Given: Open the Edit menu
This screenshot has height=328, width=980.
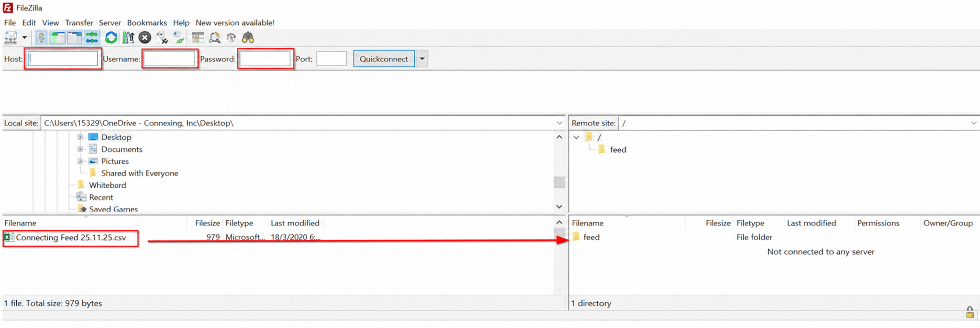Looking at the screenshot, I should (x=29, y=23).
